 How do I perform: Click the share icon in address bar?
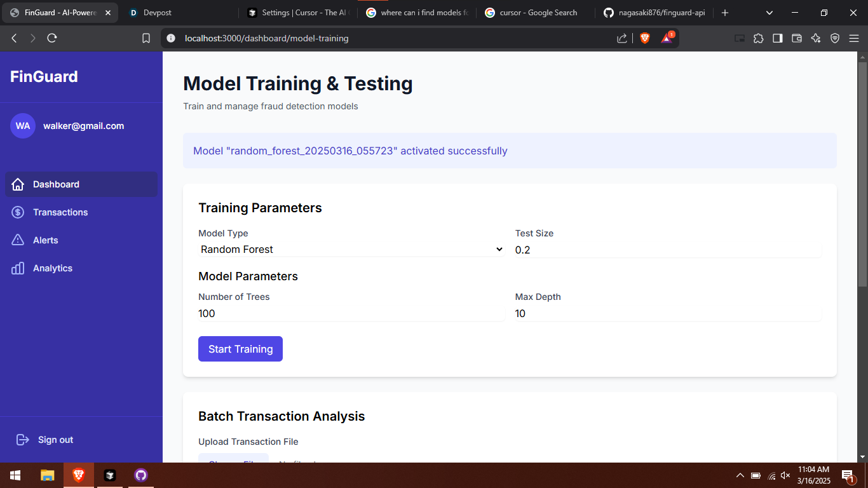621,38
